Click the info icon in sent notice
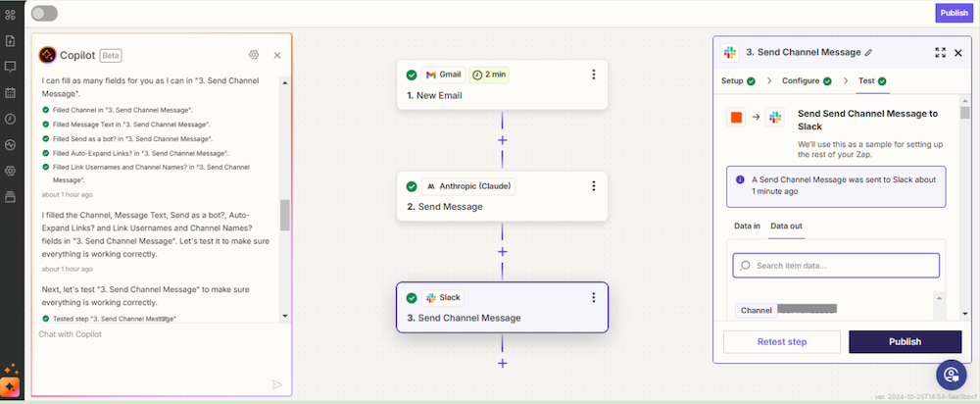The width and height of the screenshot is (980, 404). pyautogui.click(x=740, y=179)
